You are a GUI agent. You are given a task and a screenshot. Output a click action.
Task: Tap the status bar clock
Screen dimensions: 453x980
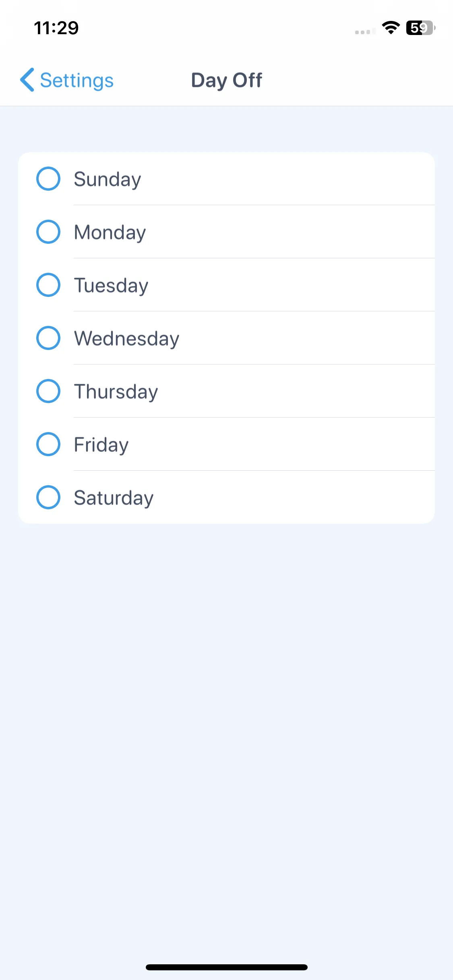coord(56,28)
